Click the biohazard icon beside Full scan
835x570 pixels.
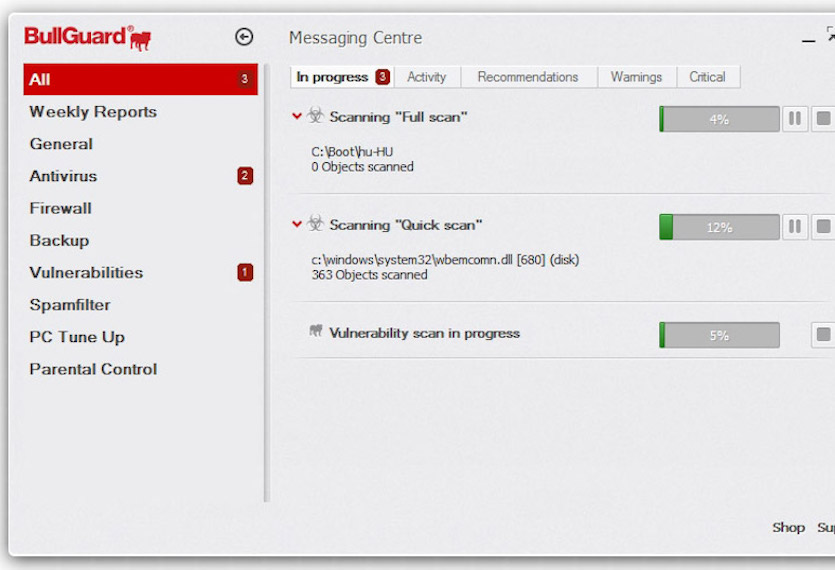coord(316,115)
